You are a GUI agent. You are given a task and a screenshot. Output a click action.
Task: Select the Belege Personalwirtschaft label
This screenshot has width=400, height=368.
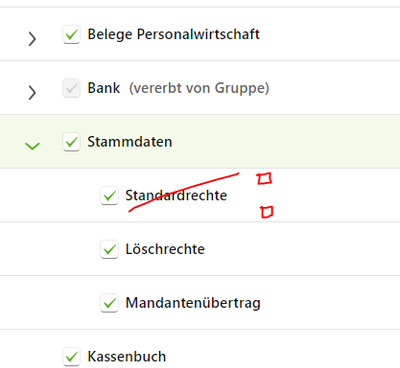click(x=173, y=35)
